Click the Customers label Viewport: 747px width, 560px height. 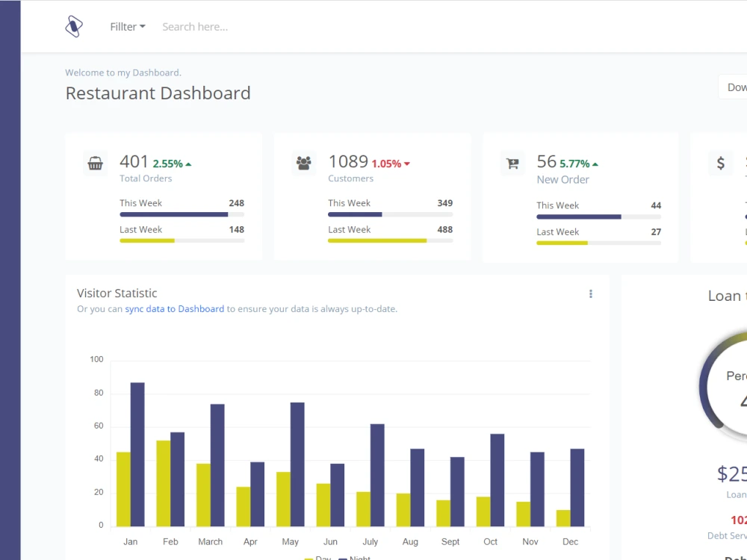click(x=350, y=178)
